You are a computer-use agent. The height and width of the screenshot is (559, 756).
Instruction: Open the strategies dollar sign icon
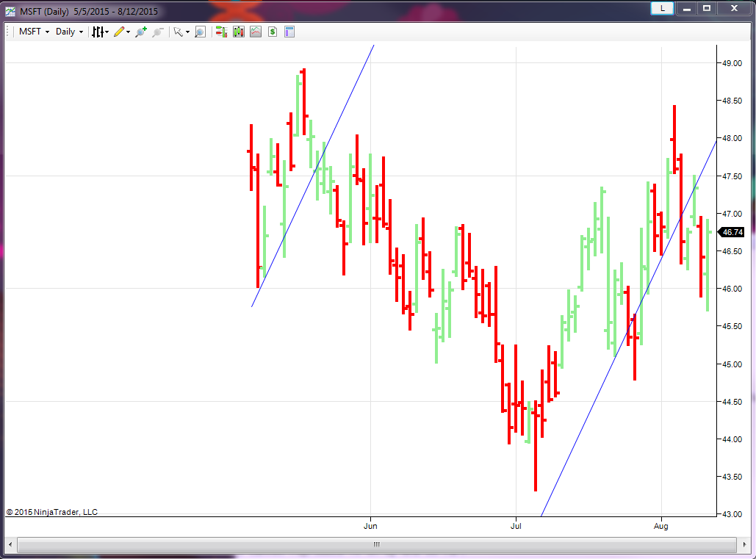[273, 32]
